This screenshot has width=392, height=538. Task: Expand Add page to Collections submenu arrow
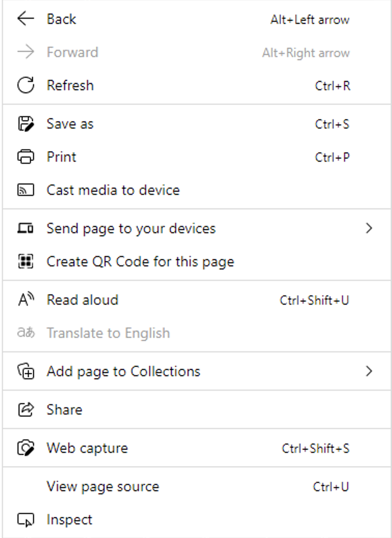[369, 372]
